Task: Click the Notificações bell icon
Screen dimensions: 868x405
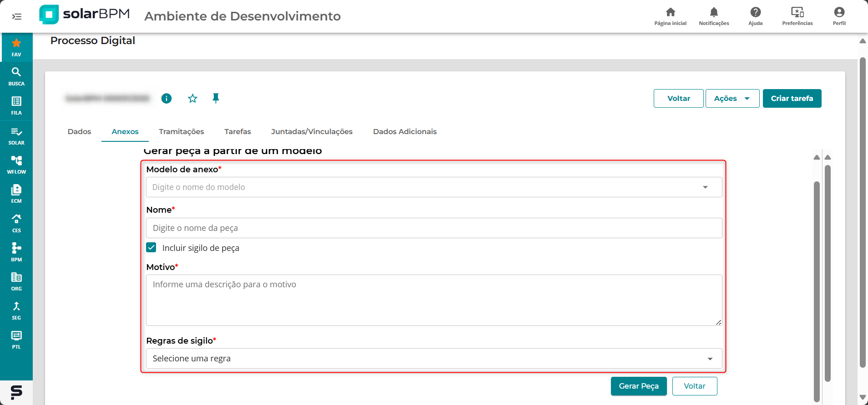Action: [714, 16]
